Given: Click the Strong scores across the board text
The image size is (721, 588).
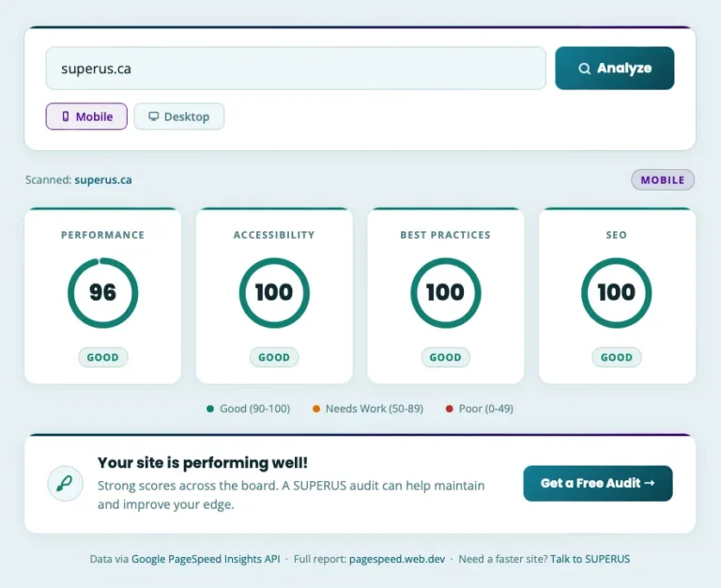Looking at the screenshot, I should [x=291, y=495].
